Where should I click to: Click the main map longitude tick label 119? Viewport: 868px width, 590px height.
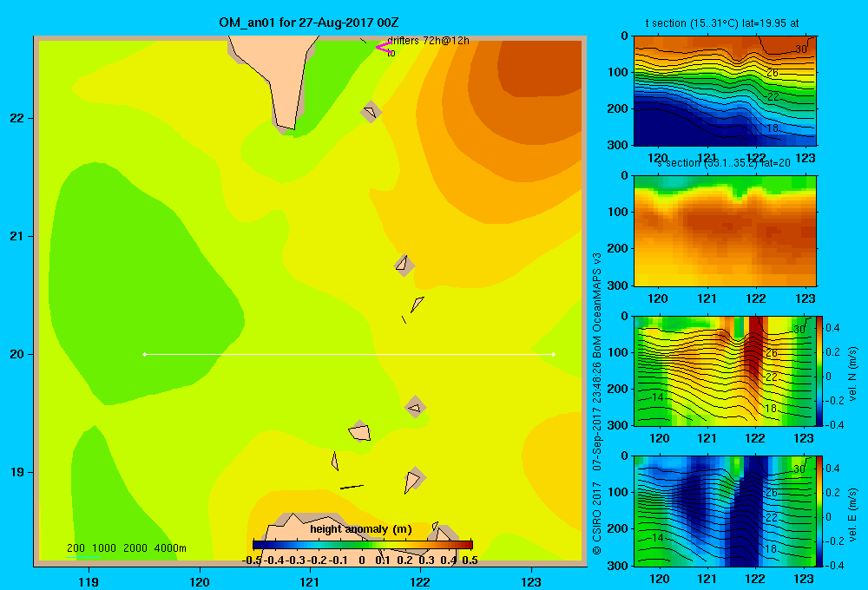(x=89, y=581)
